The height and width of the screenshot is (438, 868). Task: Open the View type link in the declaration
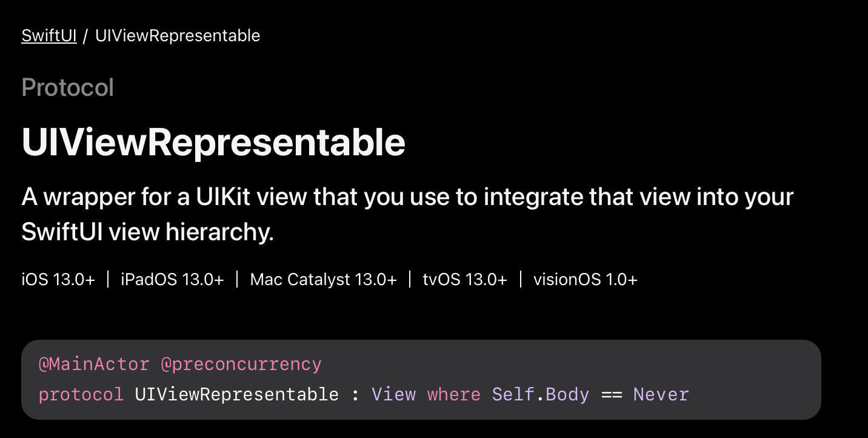point(394,395)
